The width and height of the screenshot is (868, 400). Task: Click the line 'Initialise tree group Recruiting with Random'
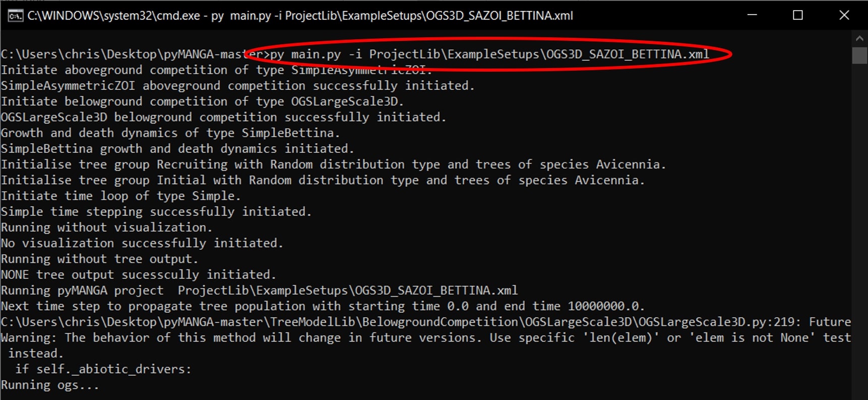coord(333,164)
